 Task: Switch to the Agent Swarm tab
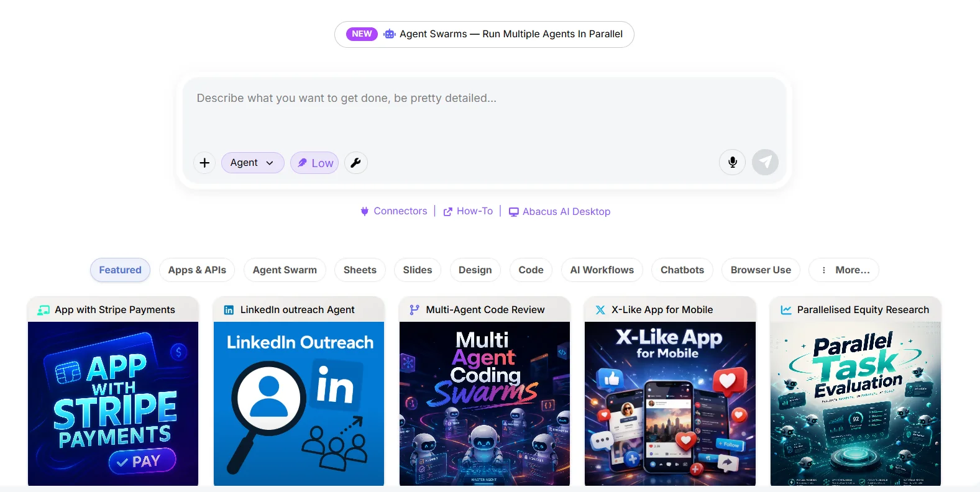tap(285, 270)
